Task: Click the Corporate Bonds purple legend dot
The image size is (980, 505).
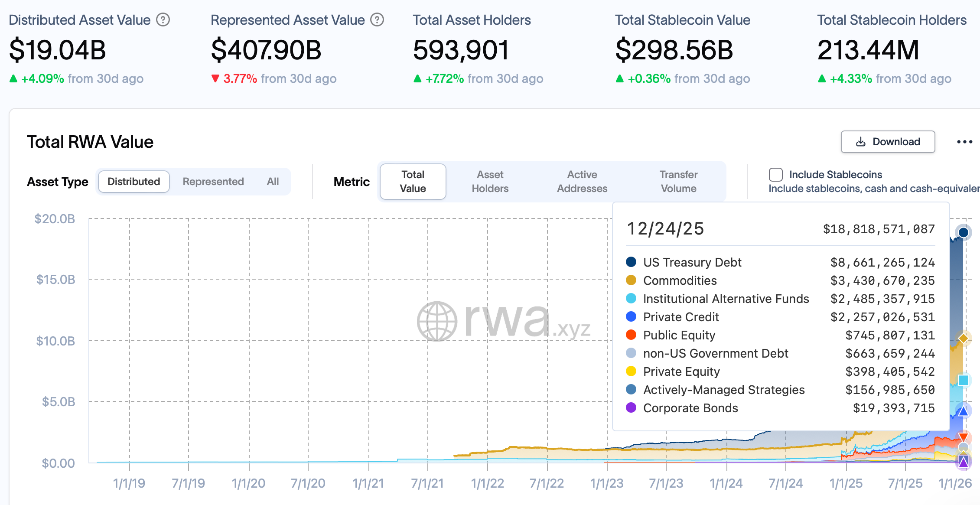Action: [x=632, y=408]
